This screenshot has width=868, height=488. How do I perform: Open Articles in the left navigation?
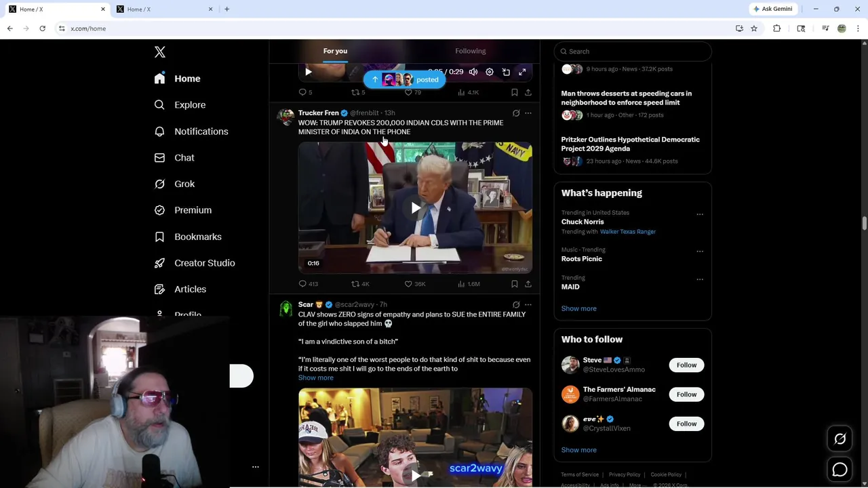click(x=180, y=289)
